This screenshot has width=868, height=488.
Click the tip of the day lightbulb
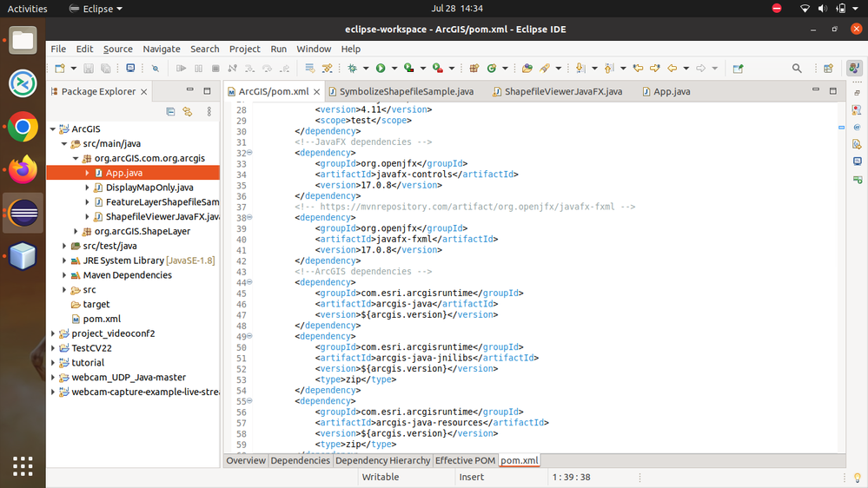pyautogui.click(x=857, y=478)
